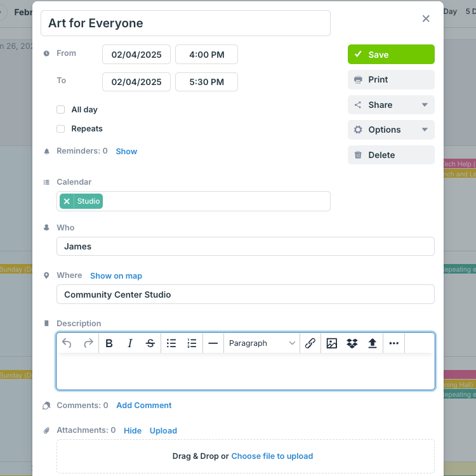The height and width of the screenshot is (476, 476).
Task: Insert numbered list
Action: coord(192,343)
